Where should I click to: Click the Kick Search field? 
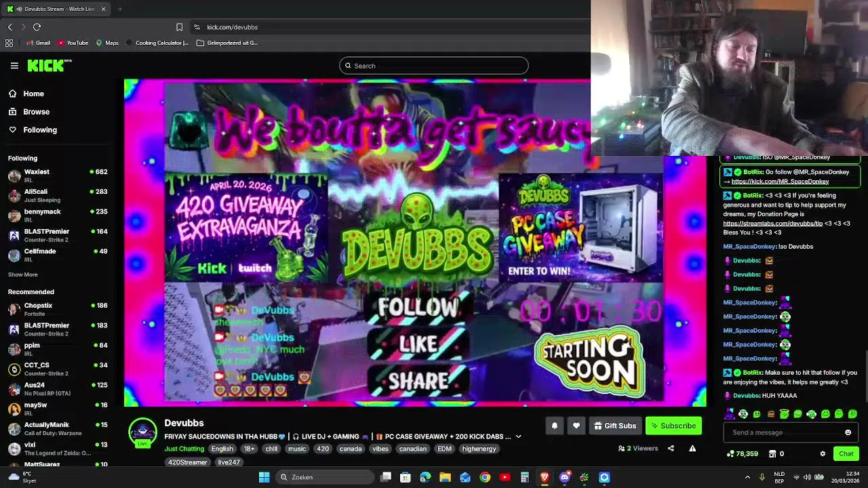[x=434, y=66]
